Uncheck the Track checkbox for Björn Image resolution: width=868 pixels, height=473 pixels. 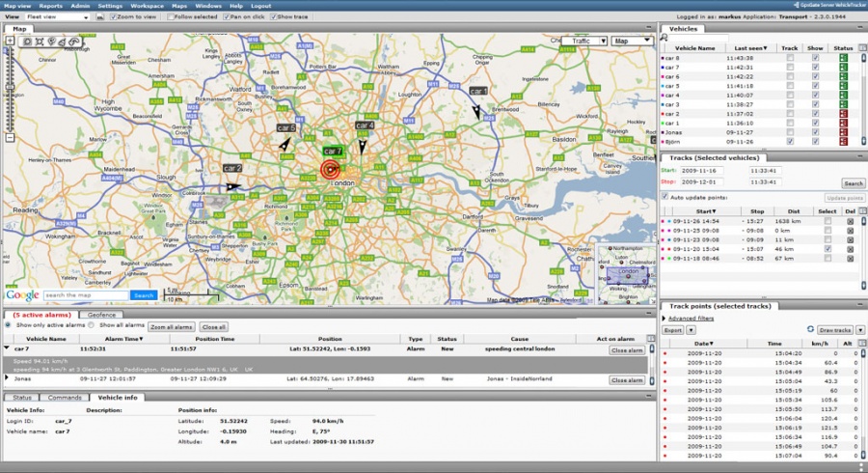pos(790,142)
